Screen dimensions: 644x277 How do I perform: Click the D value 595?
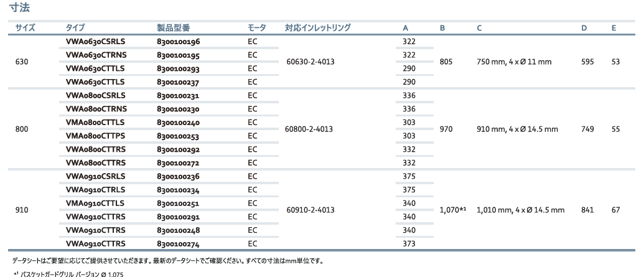tap(587, 62)
